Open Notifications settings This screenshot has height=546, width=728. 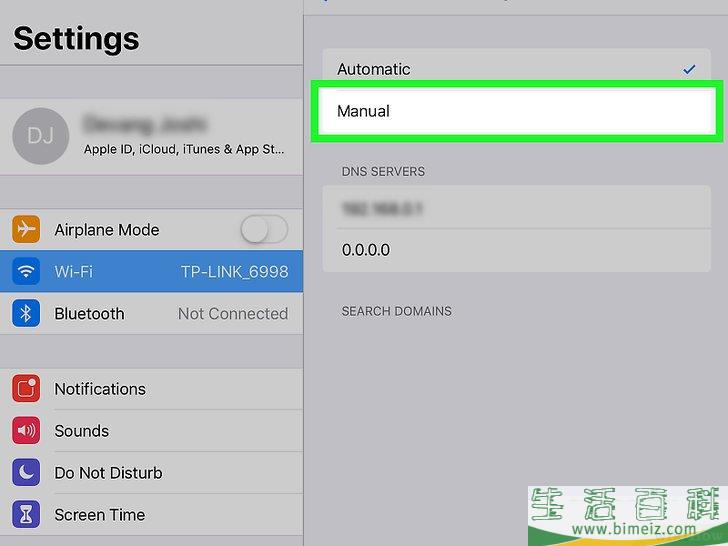tap(151, 389)
